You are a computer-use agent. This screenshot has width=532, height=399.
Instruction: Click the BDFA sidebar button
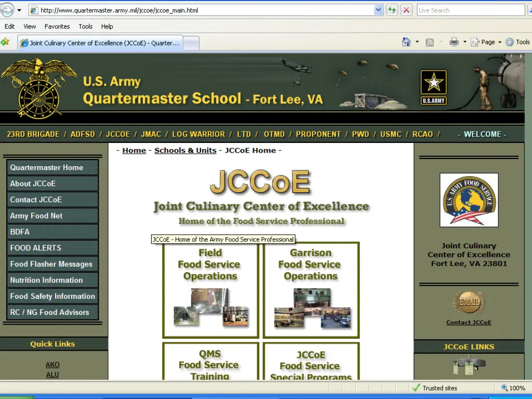click(x=52, y=232)
